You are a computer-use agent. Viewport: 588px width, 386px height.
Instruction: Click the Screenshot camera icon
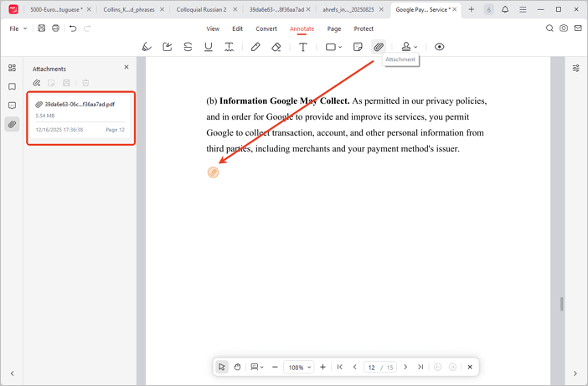pos(564,28)
